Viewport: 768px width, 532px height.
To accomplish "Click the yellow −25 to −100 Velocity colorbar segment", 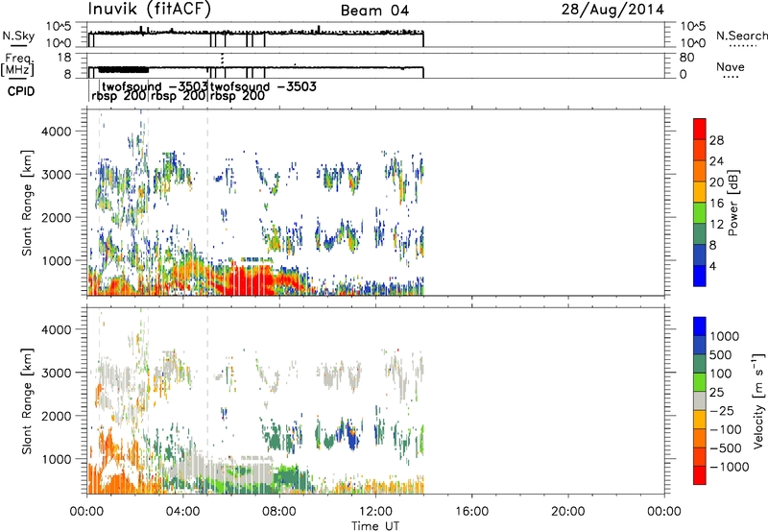I will click(x=700, y=420).
